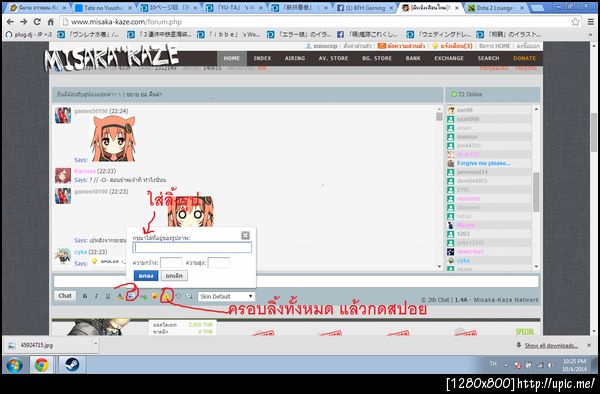
Task: Click the insert image icon
Action: coord(131,296)
